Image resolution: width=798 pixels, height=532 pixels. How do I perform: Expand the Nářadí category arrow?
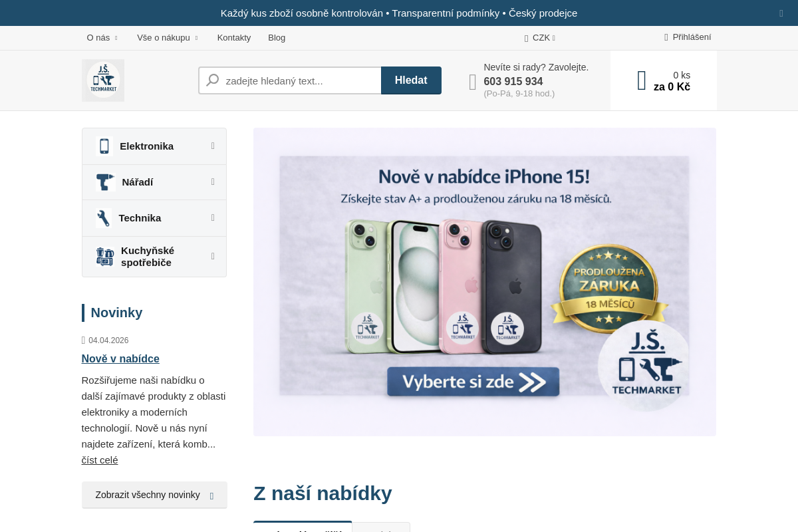213,182
